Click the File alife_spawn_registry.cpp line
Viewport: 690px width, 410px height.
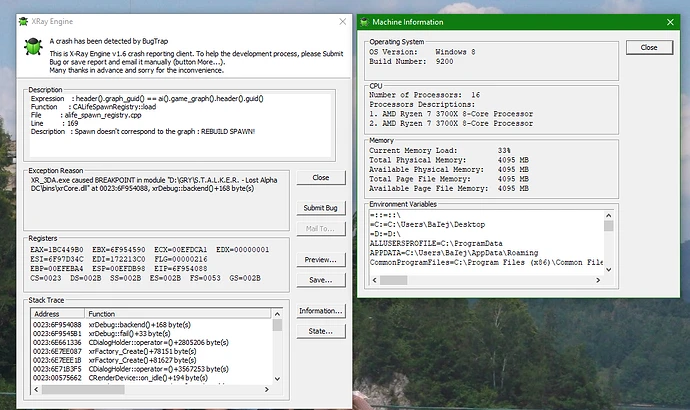[86, 115]
